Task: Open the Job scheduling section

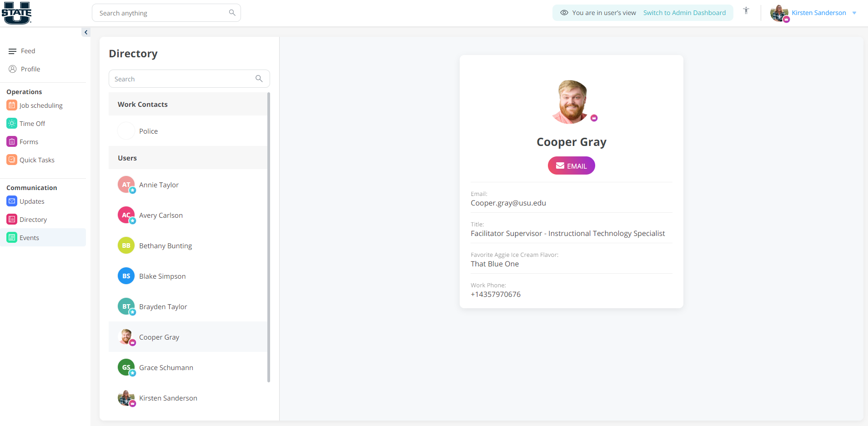Action: coord(41,105)
